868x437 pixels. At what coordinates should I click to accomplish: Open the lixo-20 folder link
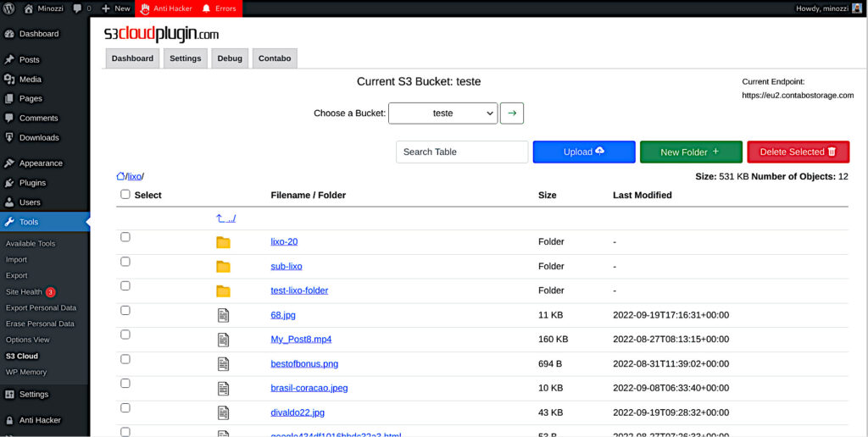tap(284, 241)
